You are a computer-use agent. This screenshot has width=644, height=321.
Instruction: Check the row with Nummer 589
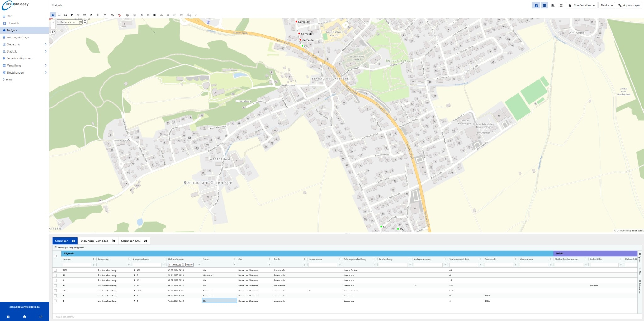pos(55,291)
